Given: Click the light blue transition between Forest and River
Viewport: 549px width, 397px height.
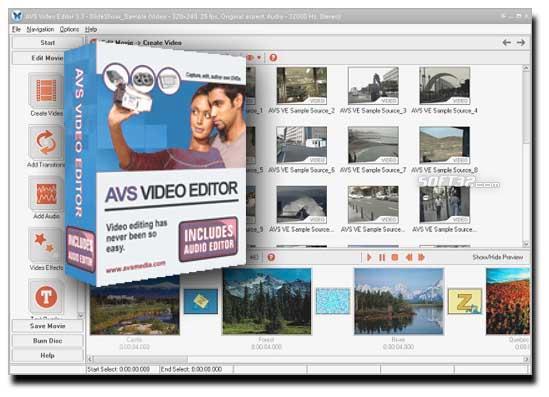Looking at the screenshot, I should click(x=333, y=301).
